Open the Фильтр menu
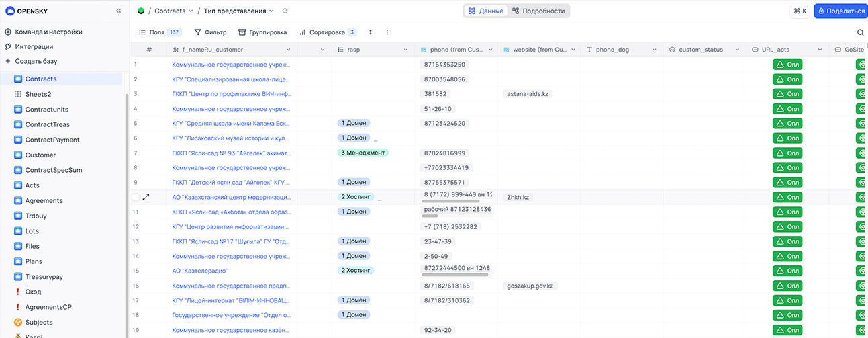The height and width of the screenshot is (338, 868). tap(210, 32)
